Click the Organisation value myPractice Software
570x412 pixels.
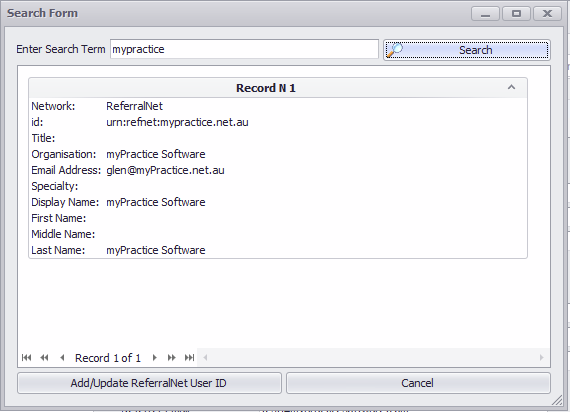(156, 154)
